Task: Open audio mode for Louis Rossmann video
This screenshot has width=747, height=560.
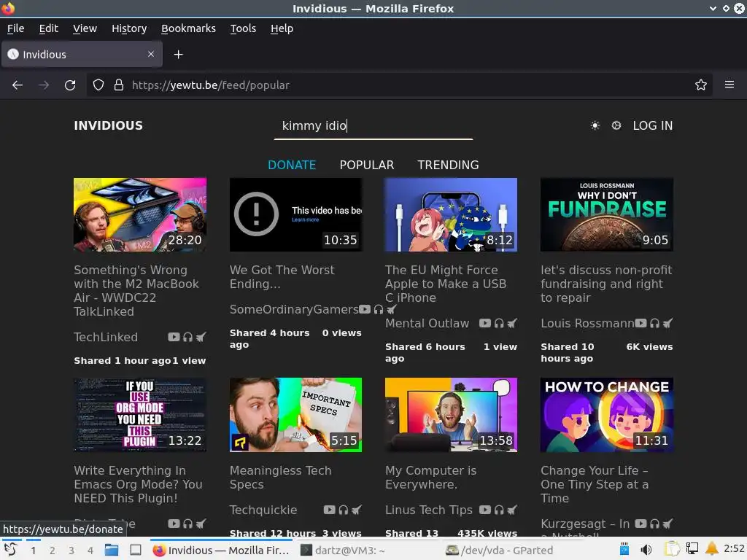Action: 654,323
